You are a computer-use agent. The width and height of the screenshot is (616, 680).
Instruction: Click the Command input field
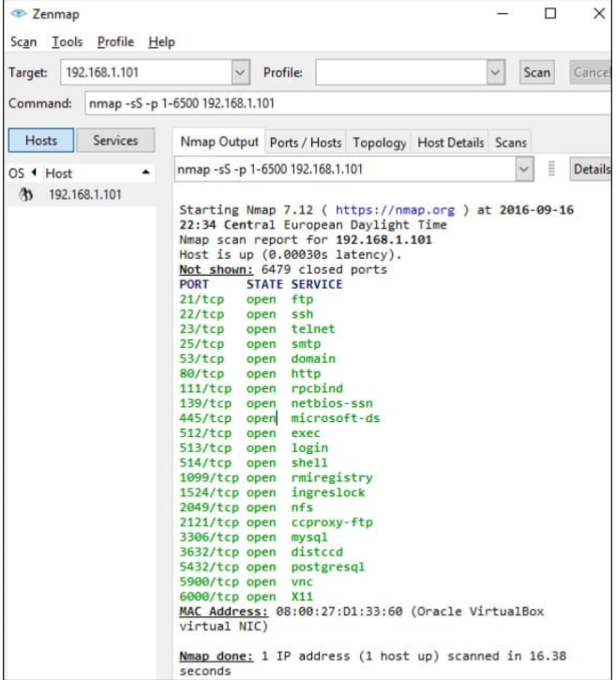(x=347, y=103)
